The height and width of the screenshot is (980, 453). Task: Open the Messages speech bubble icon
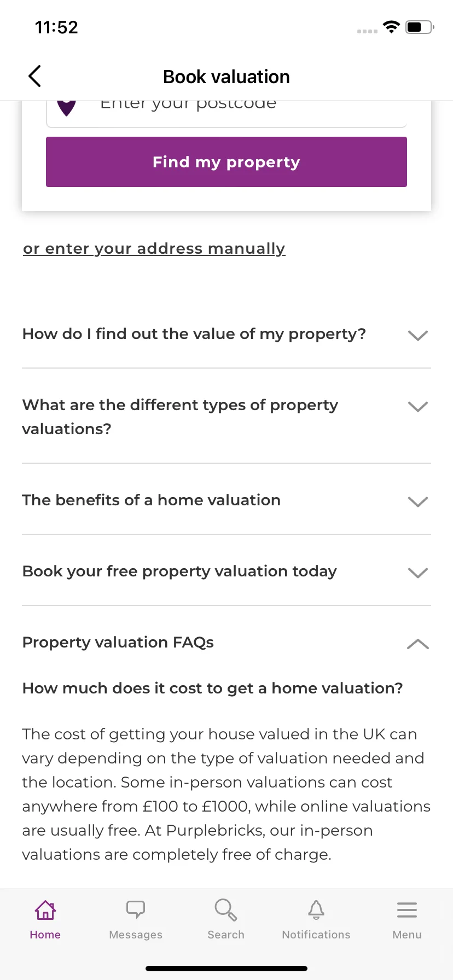point(136,909)
